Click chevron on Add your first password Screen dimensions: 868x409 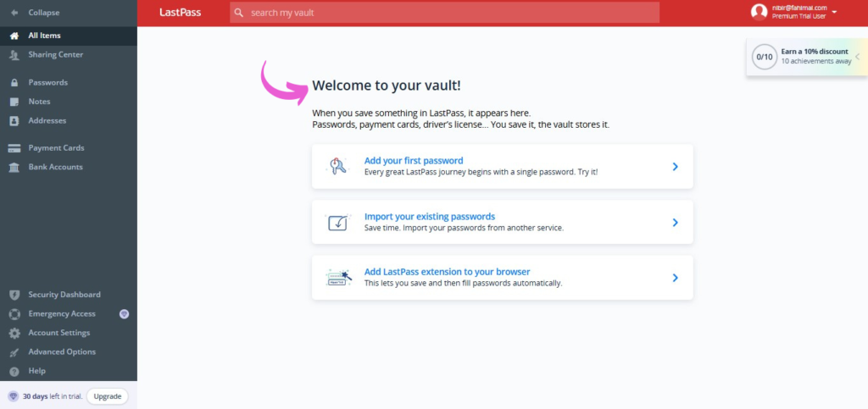point(675,166)
